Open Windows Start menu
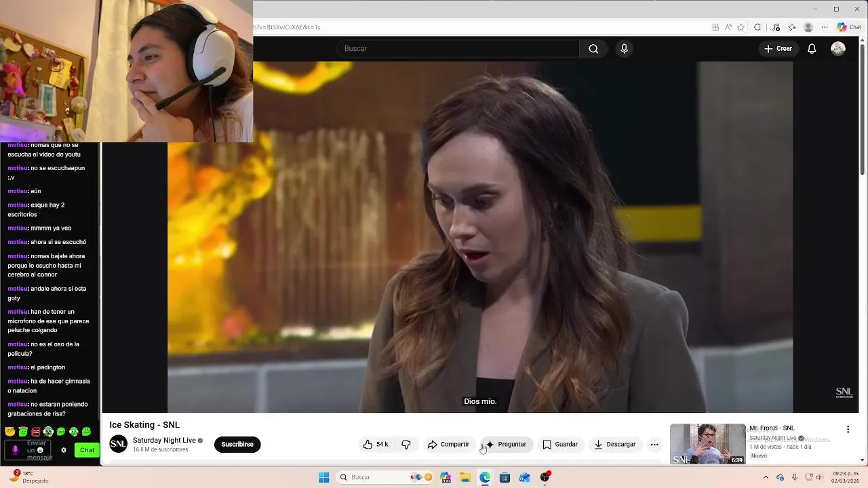 click(324, 477)
